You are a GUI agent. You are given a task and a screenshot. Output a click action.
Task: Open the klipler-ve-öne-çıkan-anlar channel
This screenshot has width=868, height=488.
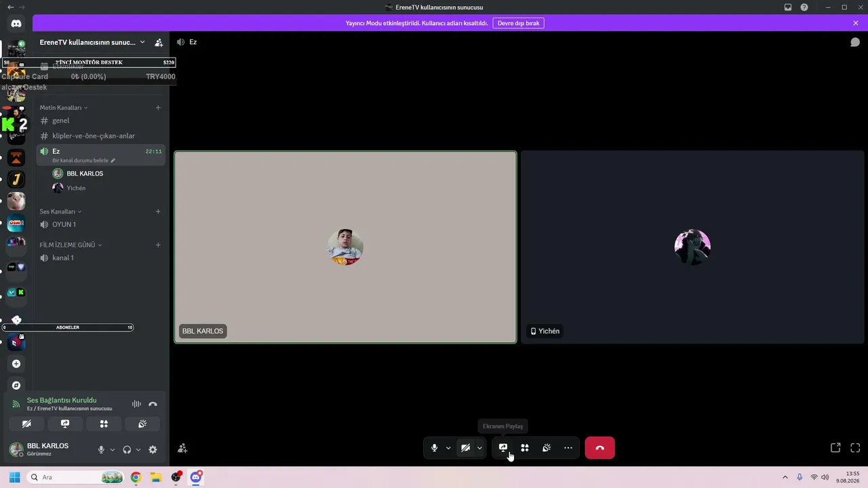[x=100, y=136]
